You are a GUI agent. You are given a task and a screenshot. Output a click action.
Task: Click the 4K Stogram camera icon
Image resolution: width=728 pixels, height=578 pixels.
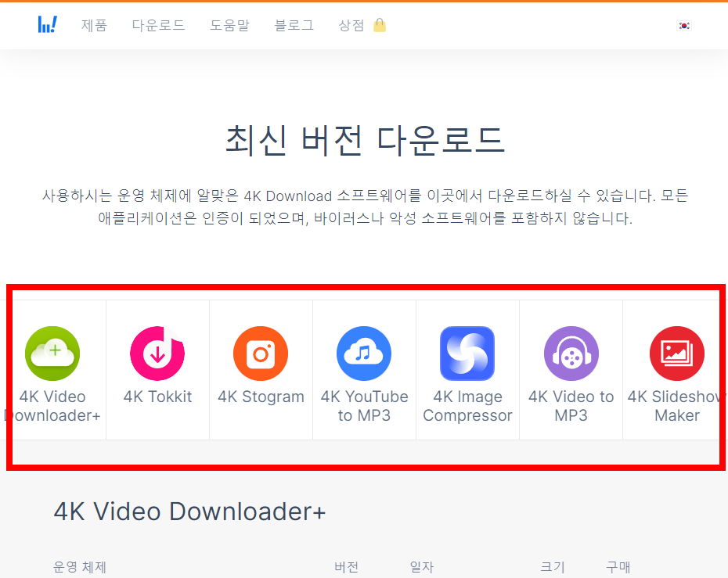point(260,353)
